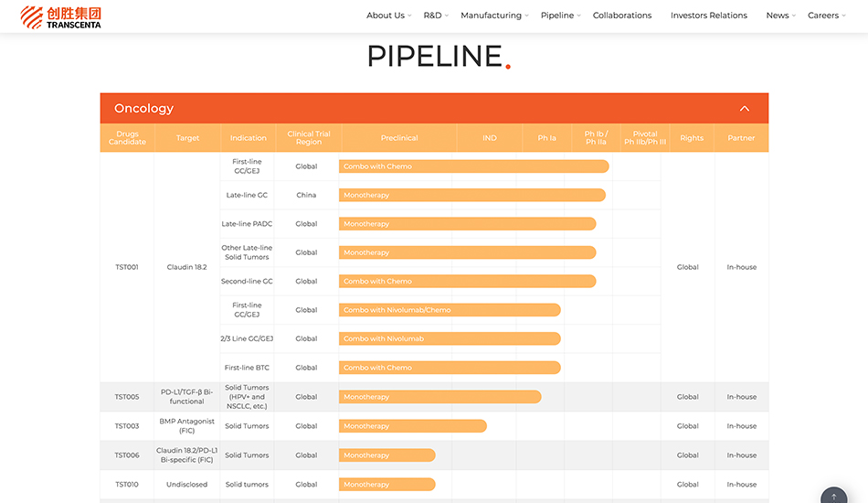Open the About Us dropdown menu
868x503 pixels.
(387, 16)
